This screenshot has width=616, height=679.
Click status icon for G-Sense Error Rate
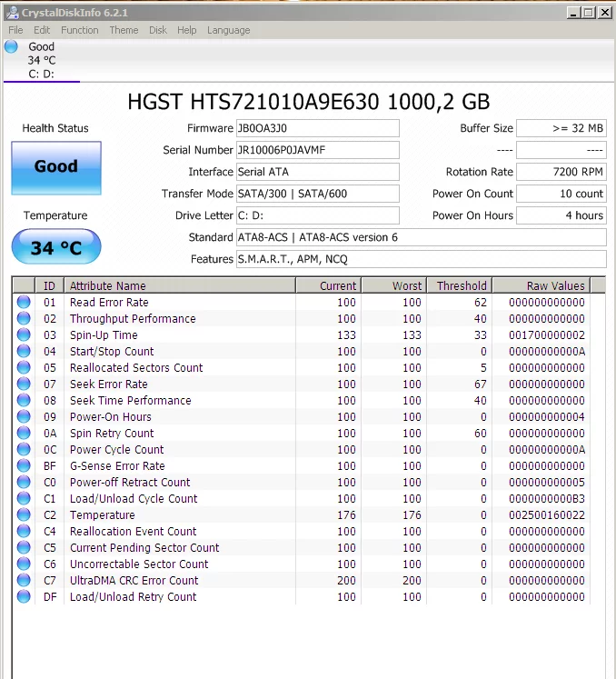coord(24,465)
